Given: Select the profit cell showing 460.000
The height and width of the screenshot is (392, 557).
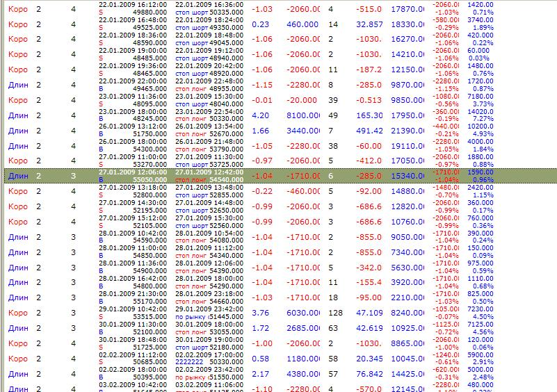Looking at the screenshot, I should (302, 24).
